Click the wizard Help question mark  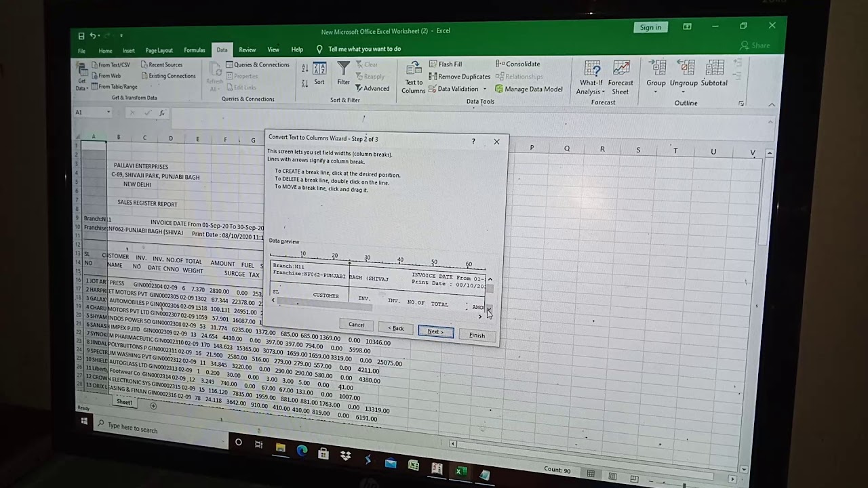tap(473, 141)
